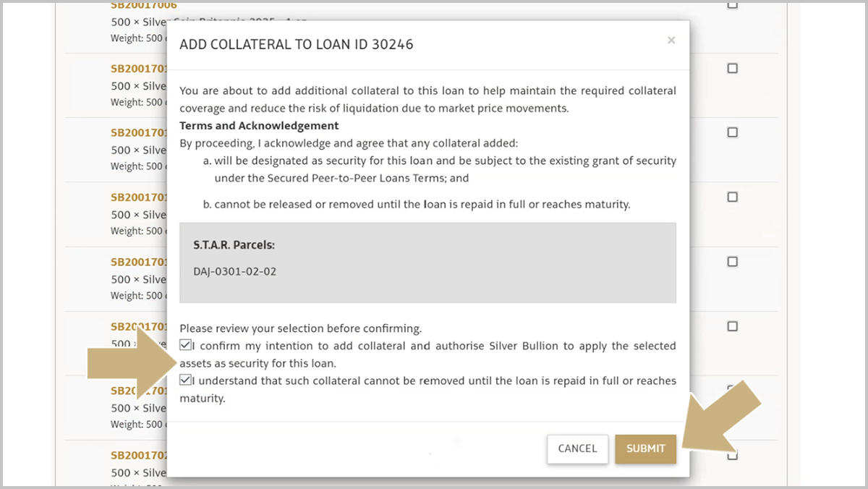Untick the confirm intention to add collateral checkbox
The height and width of the screenshot is (489, 868).
point(186,346)
